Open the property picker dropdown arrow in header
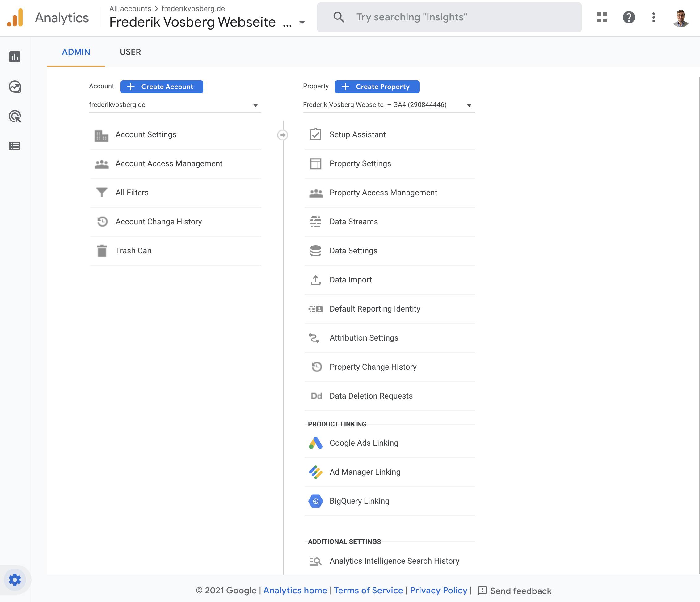 [x=302, y=22]
